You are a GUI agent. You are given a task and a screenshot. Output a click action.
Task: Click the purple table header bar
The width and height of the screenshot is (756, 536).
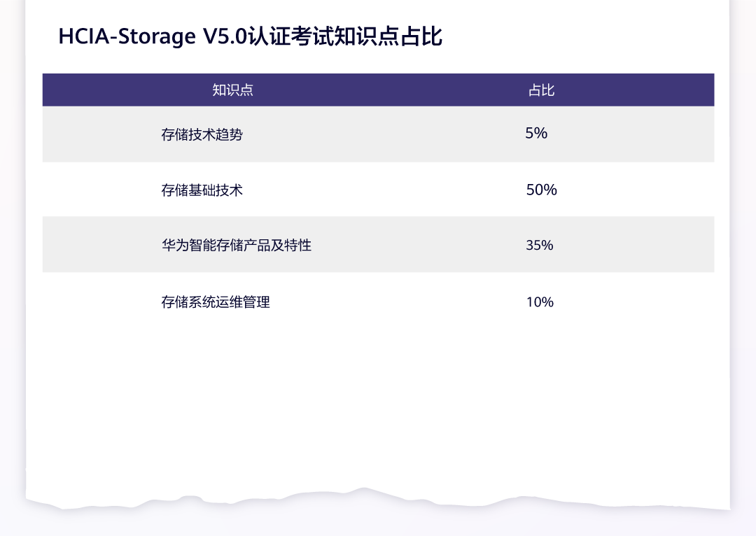click(379, 90)
